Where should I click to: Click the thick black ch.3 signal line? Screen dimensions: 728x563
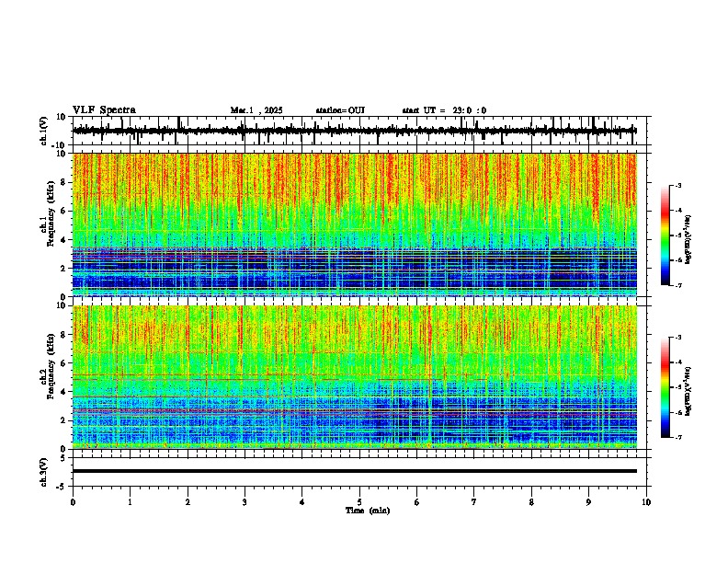pos(355,471)
